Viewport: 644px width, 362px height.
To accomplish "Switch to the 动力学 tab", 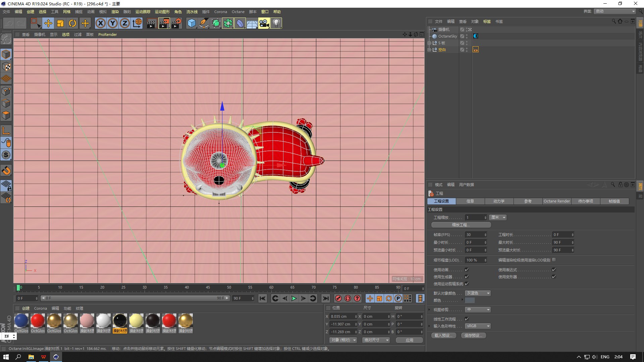I will (499, 201).
